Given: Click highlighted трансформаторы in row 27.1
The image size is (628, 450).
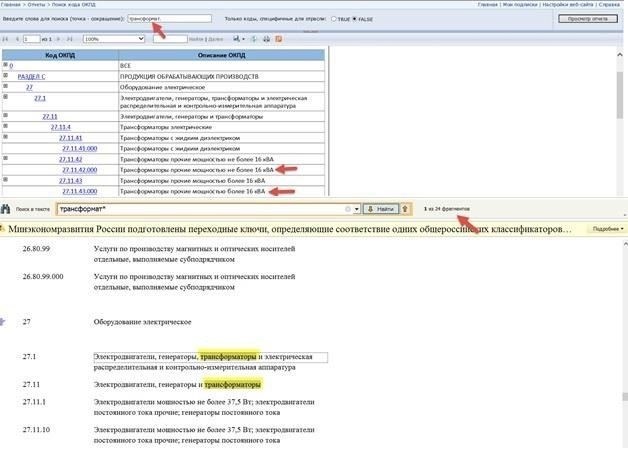Looking at the screenshot, I should pos(228,356).
